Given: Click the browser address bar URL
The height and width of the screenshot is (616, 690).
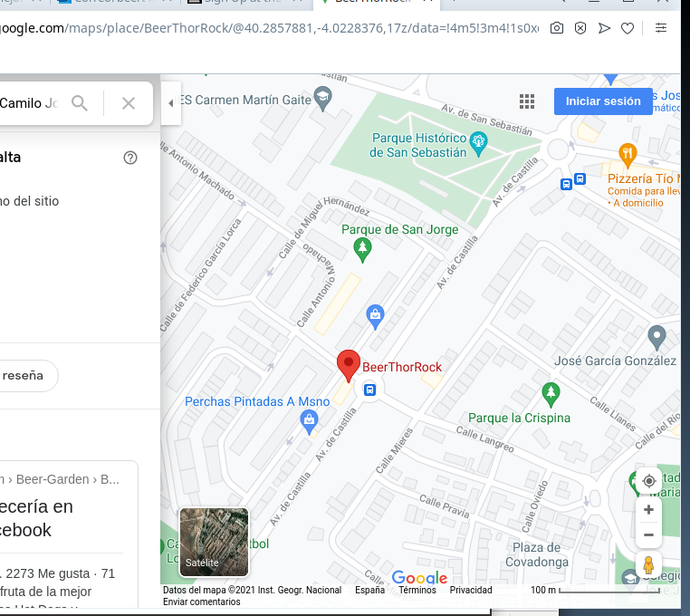Looking at the screenshot, I should (269, 28).
